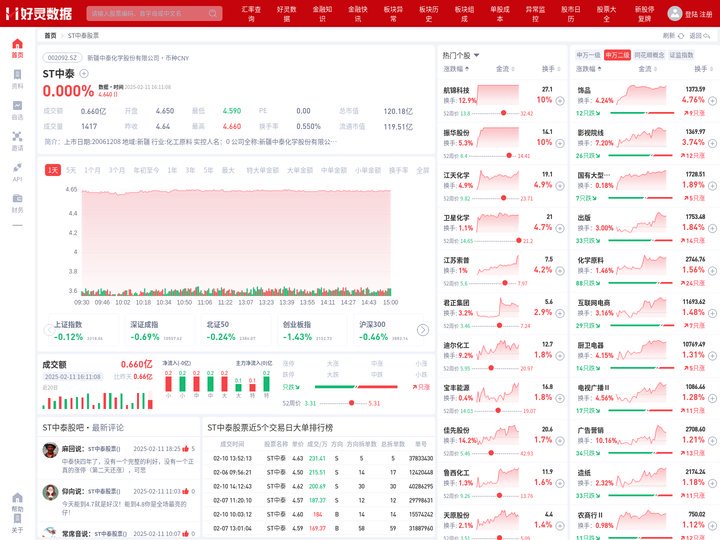This screenshot has width=720, height=540.
Task: Select the 1天 chart range
Action: [x=53, y=170]
